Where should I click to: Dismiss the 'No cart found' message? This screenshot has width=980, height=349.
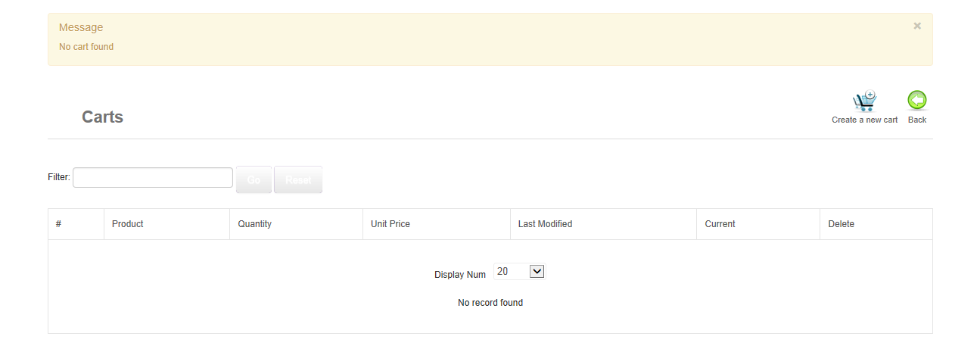click(x=917, y=26)
